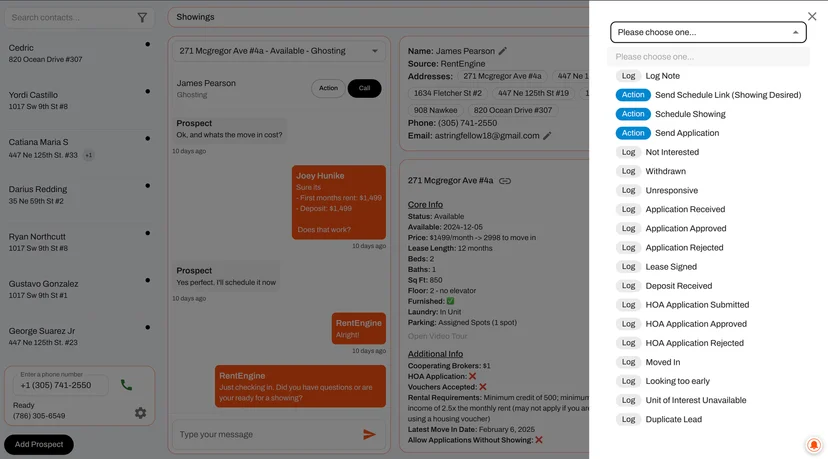
Task: Collapse the 'Please choose one...' dropdown
Action: point(708,32)
